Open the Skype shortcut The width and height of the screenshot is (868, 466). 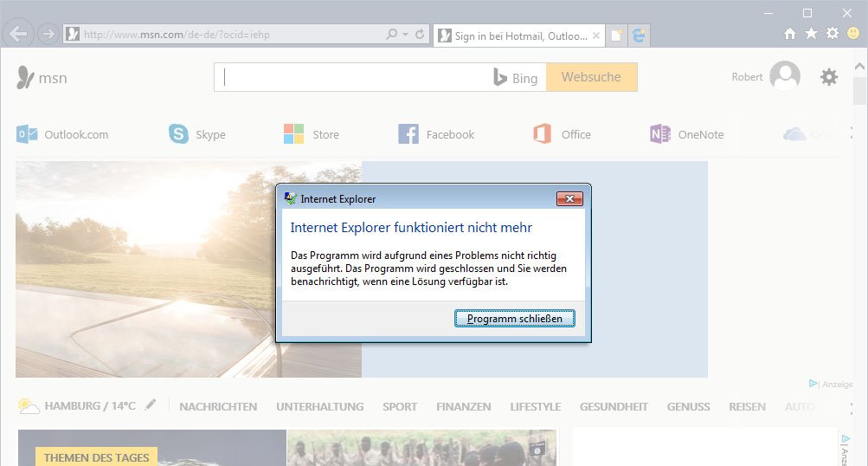pos(197,134)
